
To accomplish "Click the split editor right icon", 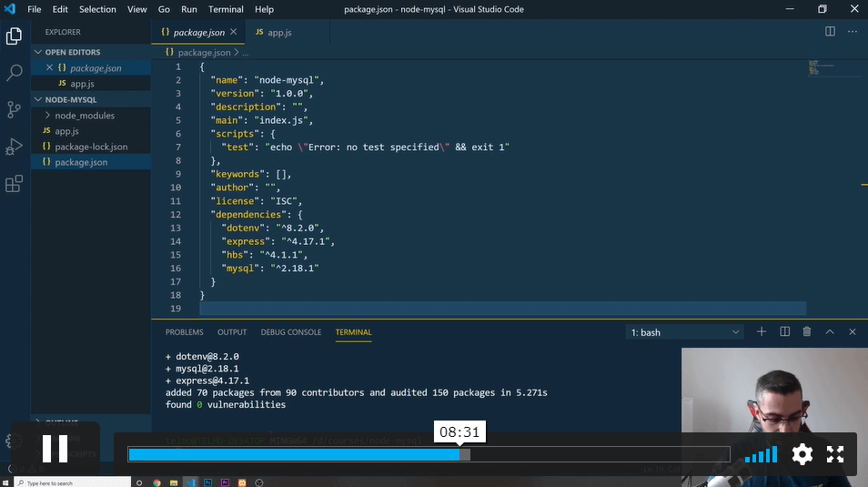I will (830, 32).
